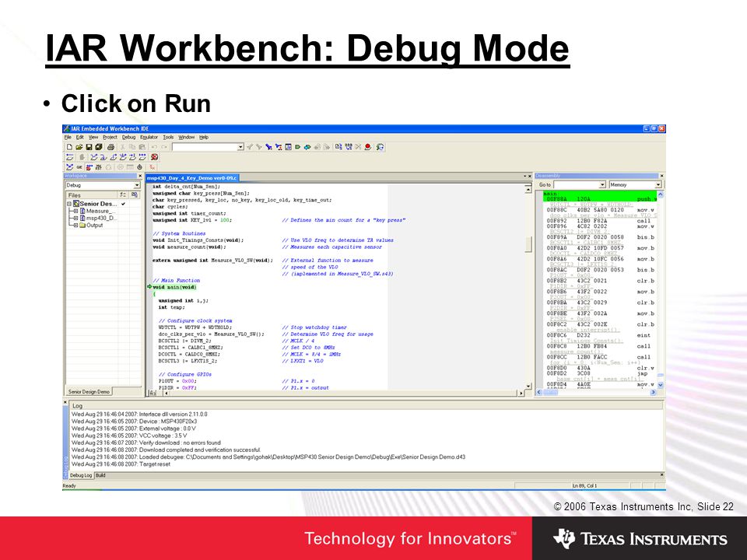
Task: Expand the Output folder tree node
Action: (x=75, y=226)
